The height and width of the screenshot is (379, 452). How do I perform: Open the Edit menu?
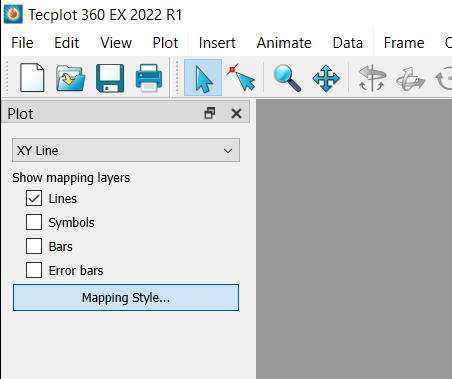[x=66, y=43]
